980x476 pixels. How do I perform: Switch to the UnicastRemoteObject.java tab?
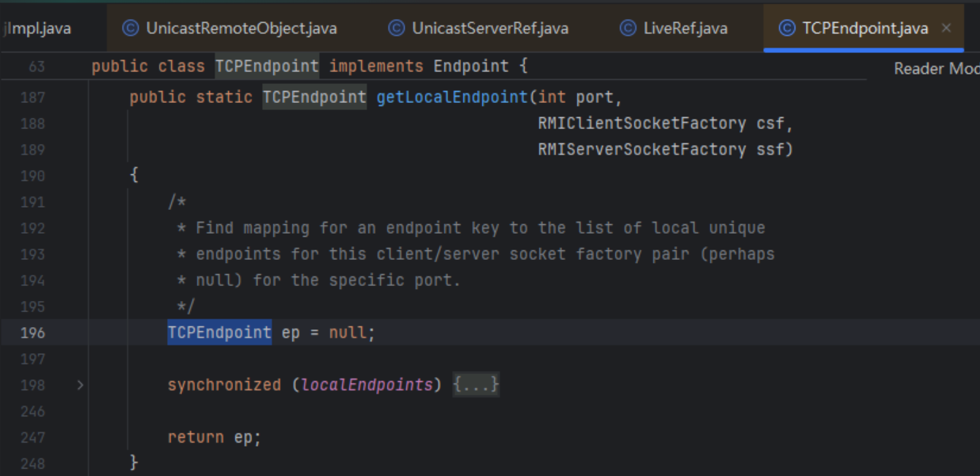241,29
